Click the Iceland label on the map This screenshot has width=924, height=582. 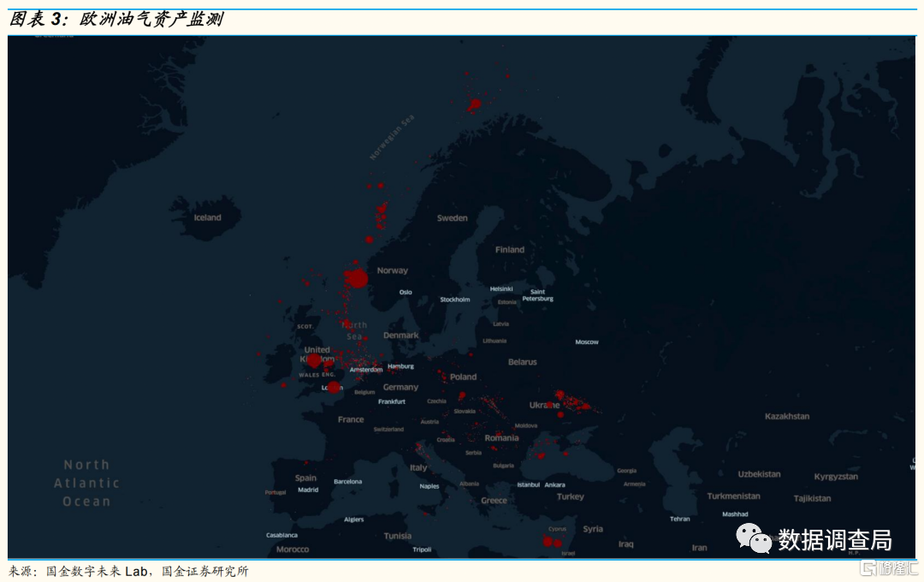pos(207,217)
